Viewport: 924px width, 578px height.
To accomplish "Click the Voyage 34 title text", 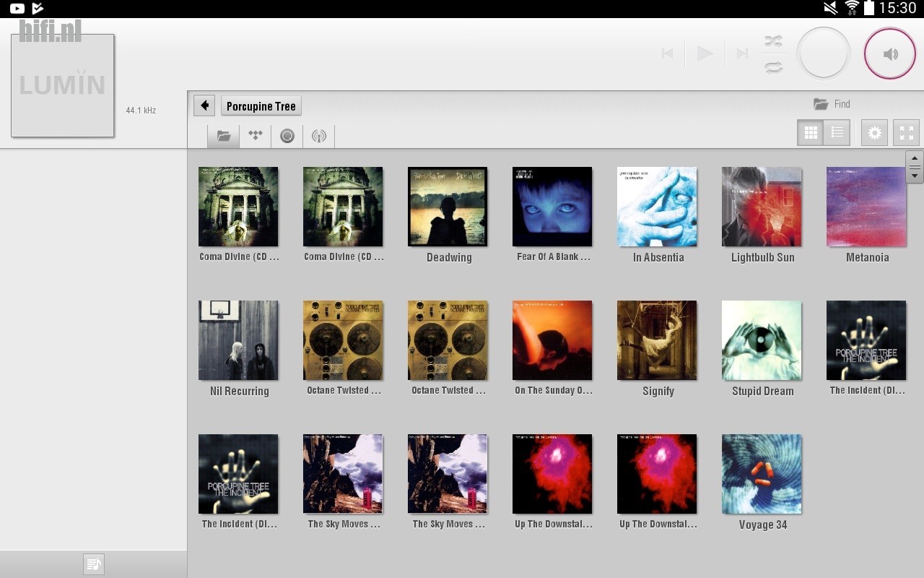I will 763,525.
